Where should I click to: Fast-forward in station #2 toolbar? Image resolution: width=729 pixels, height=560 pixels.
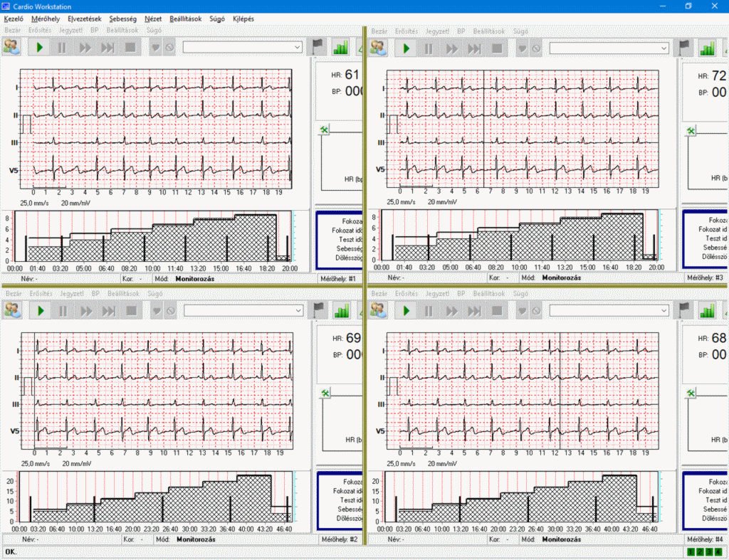pyautogui.click(x=86, y=310)
